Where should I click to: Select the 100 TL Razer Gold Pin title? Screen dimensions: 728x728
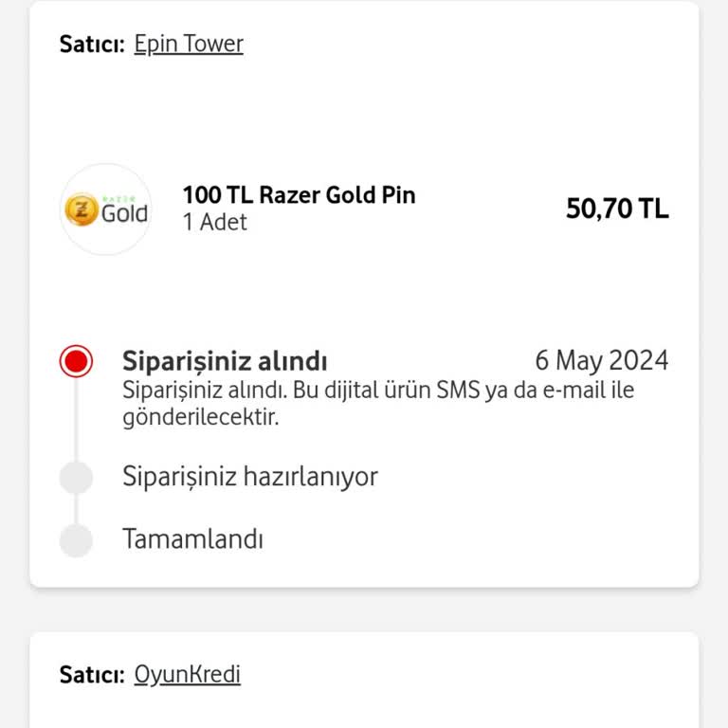(299, 194)
